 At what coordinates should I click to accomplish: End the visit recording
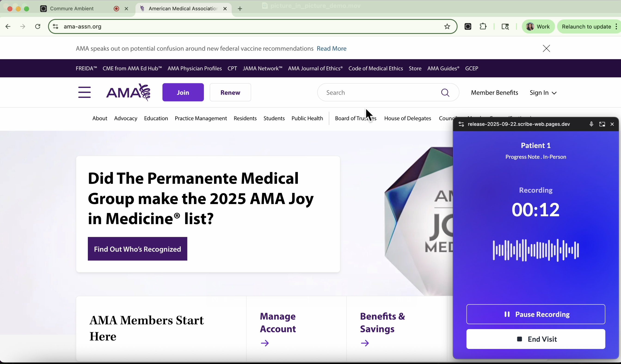(535, 339)
